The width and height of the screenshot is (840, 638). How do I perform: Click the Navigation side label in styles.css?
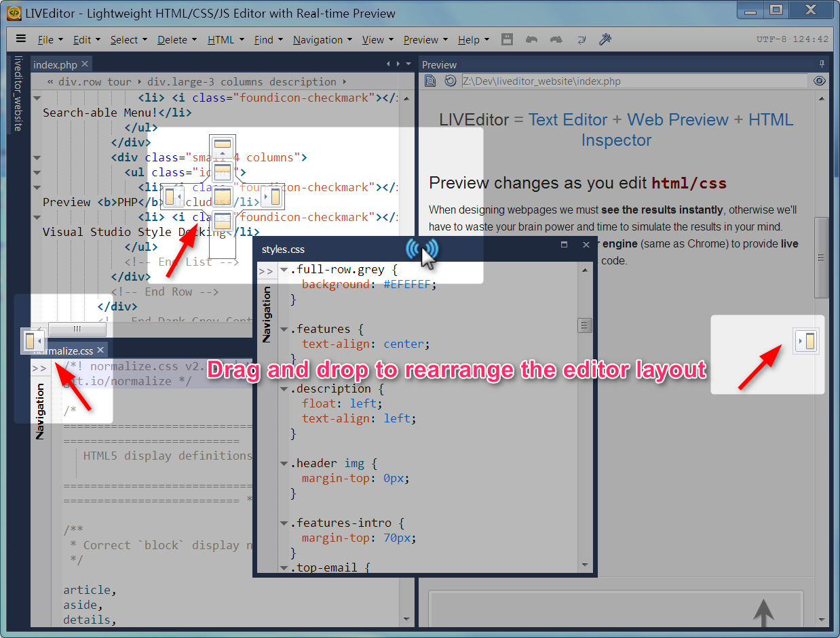click(267, 314)
